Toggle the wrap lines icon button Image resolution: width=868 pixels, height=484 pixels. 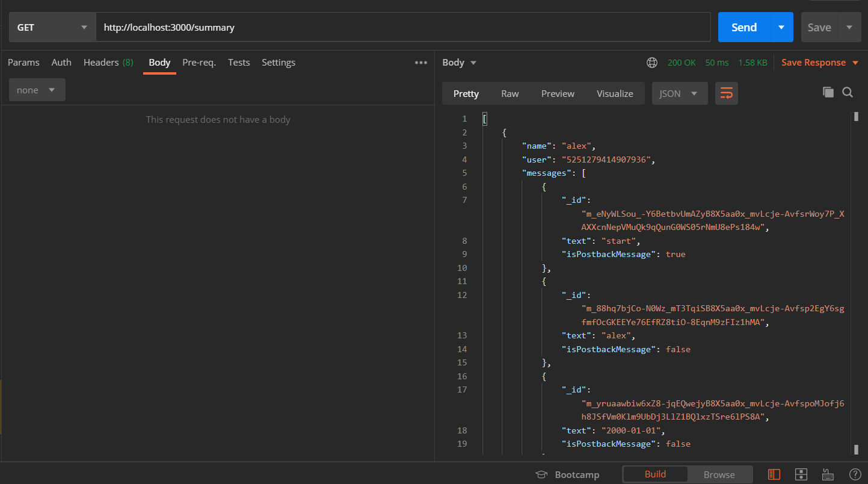point(727,93)
